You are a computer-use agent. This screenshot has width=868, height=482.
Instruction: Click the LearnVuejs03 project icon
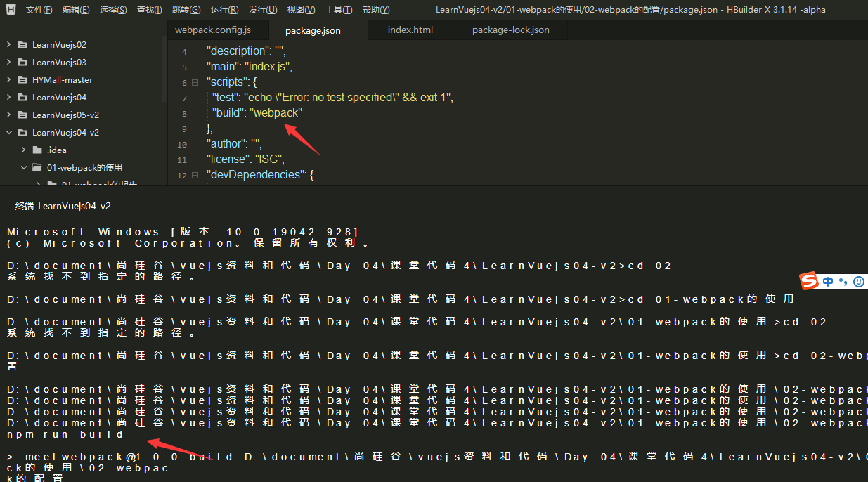click(22, 62)
